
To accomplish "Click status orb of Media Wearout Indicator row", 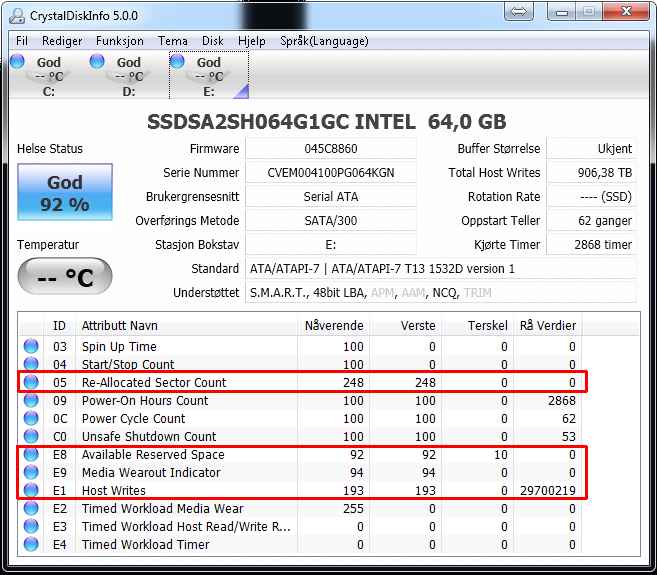I will click(31, 472).
